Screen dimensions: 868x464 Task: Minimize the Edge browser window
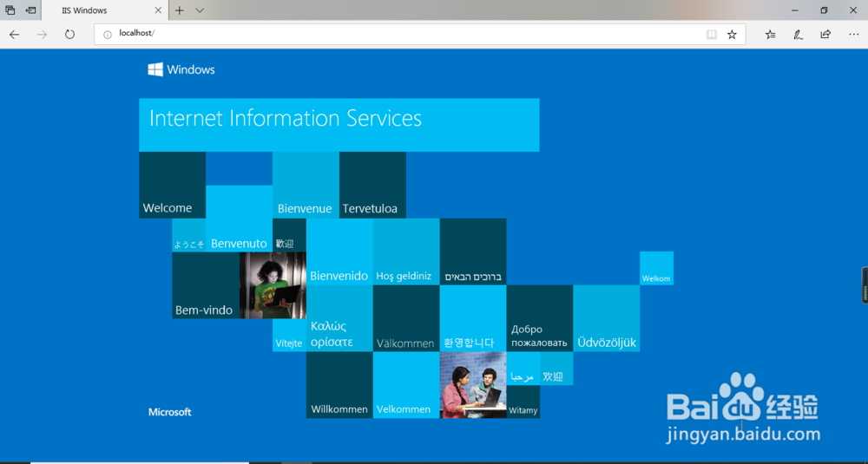tap(795, 10)
